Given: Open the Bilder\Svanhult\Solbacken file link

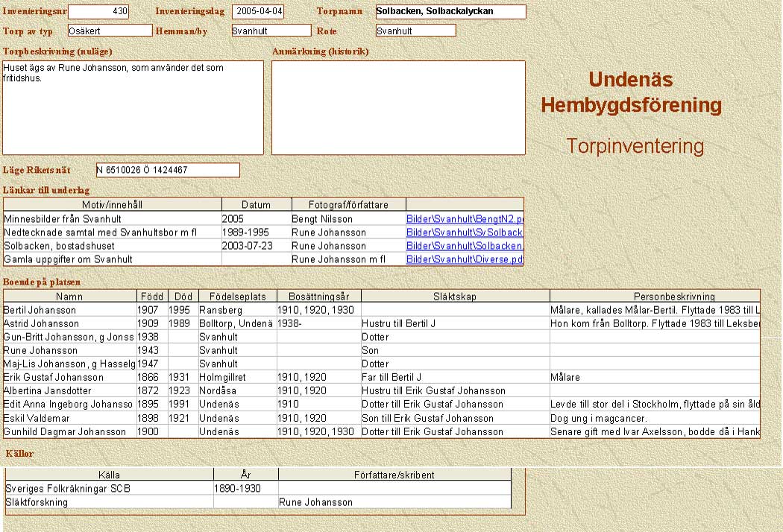Looking at the screenshot, I should coord(465,246).
